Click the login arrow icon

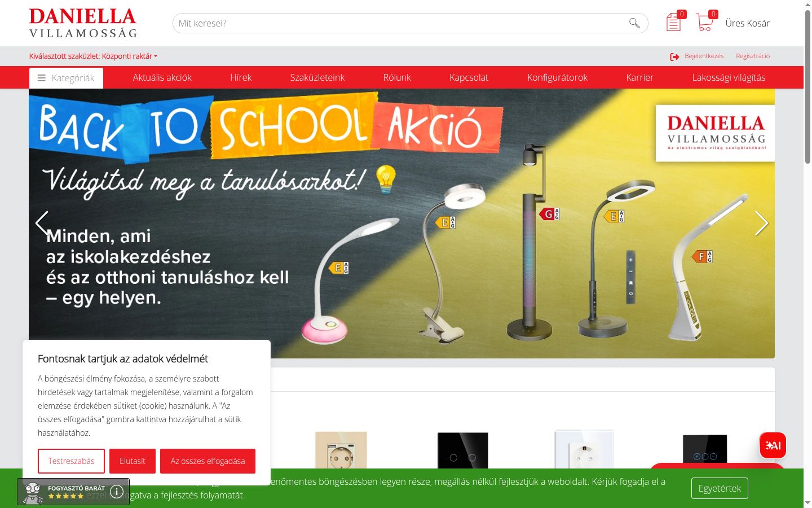[x=674, y=56]
